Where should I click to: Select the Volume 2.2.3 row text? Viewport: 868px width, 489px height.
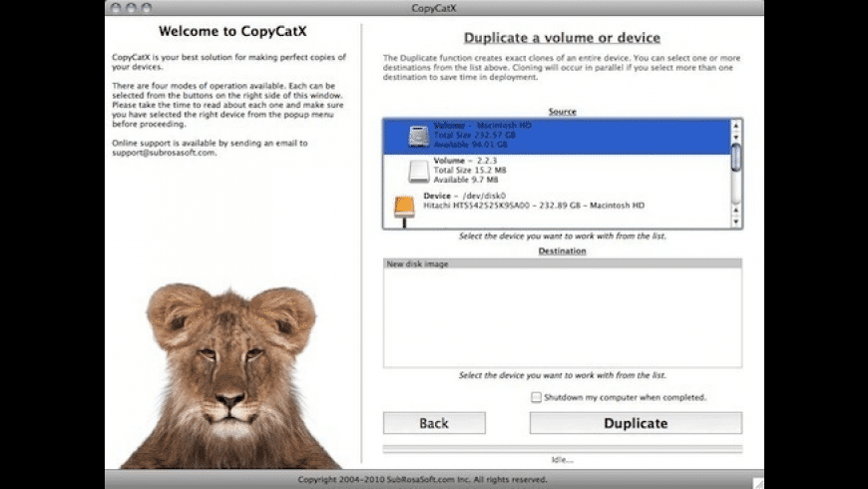(470, 170)
